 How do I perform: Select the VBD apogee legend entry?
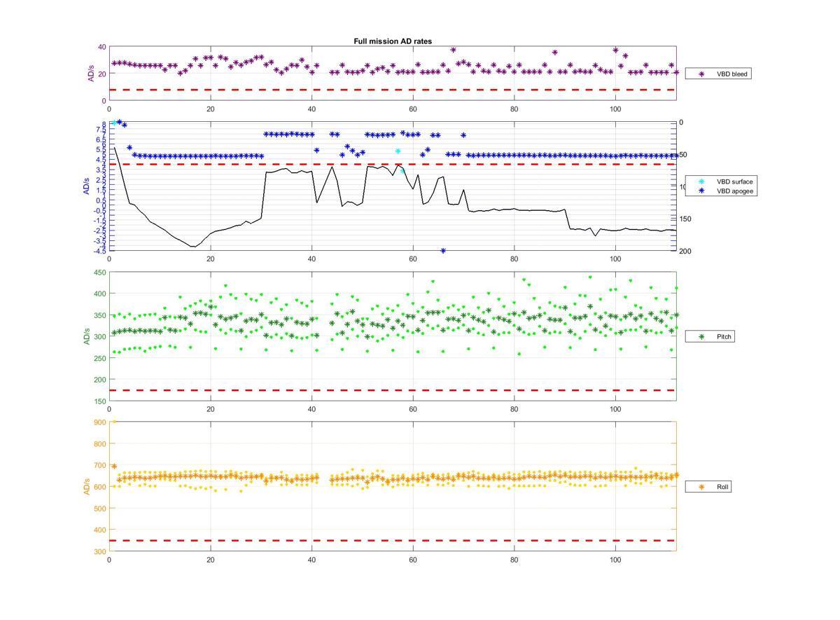coord(720,191)
